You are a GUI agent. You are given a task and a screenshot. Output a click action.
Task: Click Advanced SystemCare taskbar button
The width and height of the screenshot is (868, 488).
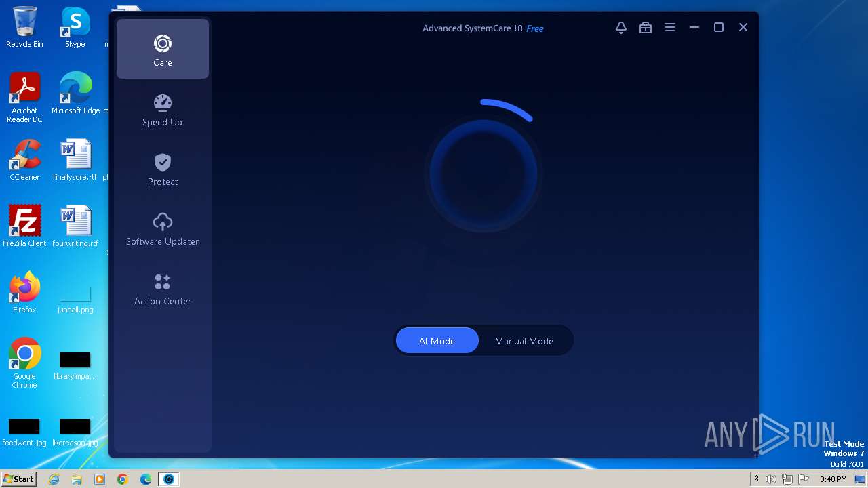pyautogui.click(x=169, y=479)
